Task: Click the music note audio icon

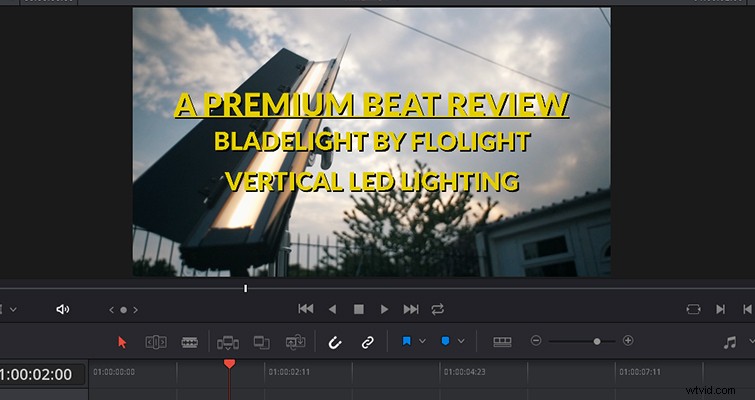Action: coord(730,342)
